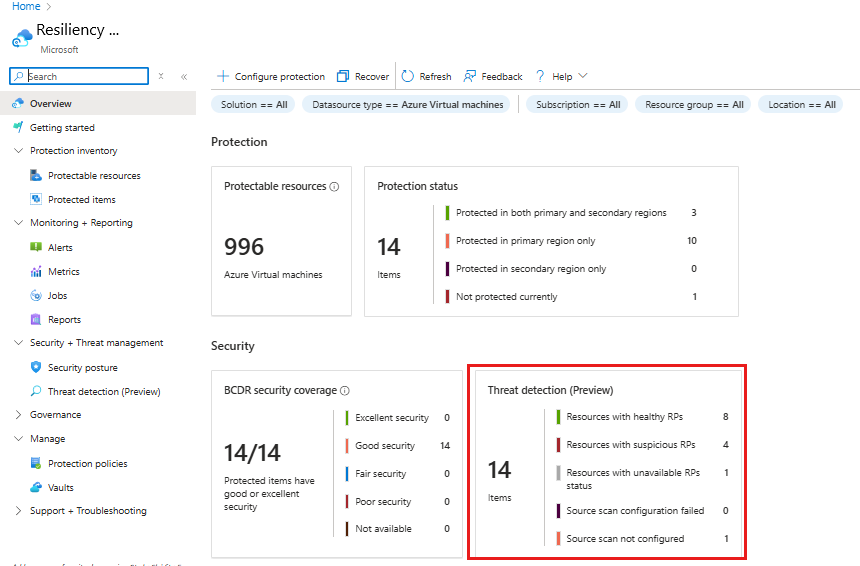Click the Protection policies icon
This screenshot has height=566, width=860.
pyautogui.click(x=37, y=463)
